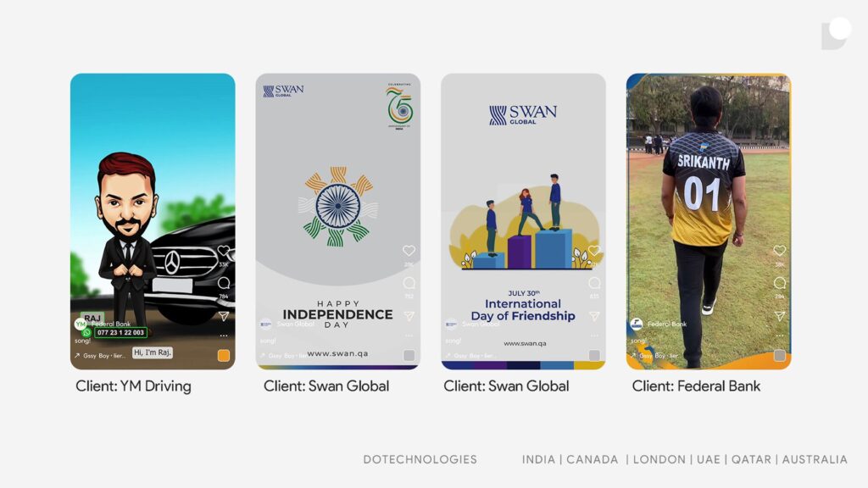Viewport: 868px width, 488px height.
Task: Open the three-dot menu on the Friendship Day post
Action: (594, 335)
